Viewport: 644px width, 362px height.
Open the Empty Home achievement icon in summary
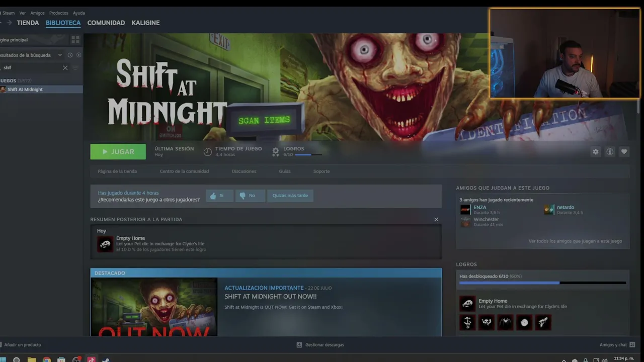[105, 244]
